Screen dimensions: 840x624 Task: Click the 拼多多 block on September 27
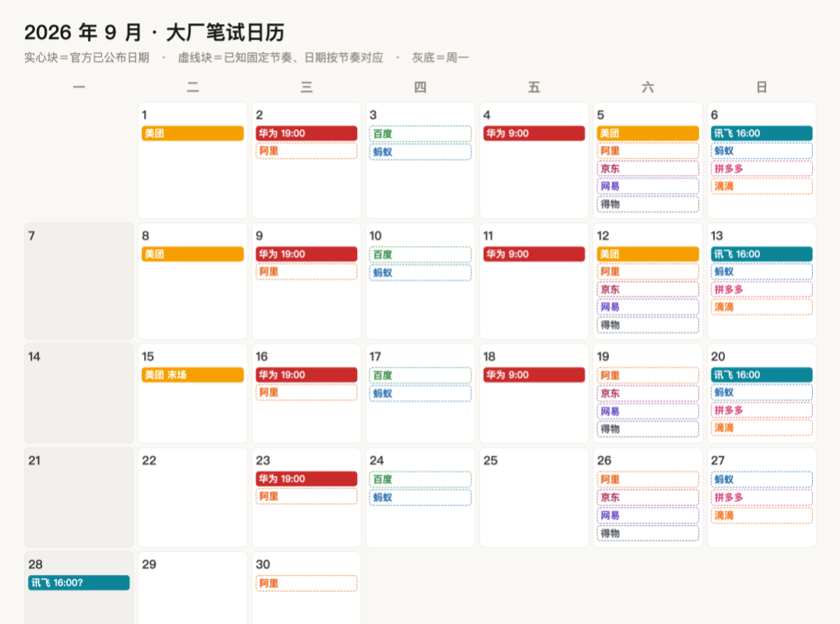(761, 497)
